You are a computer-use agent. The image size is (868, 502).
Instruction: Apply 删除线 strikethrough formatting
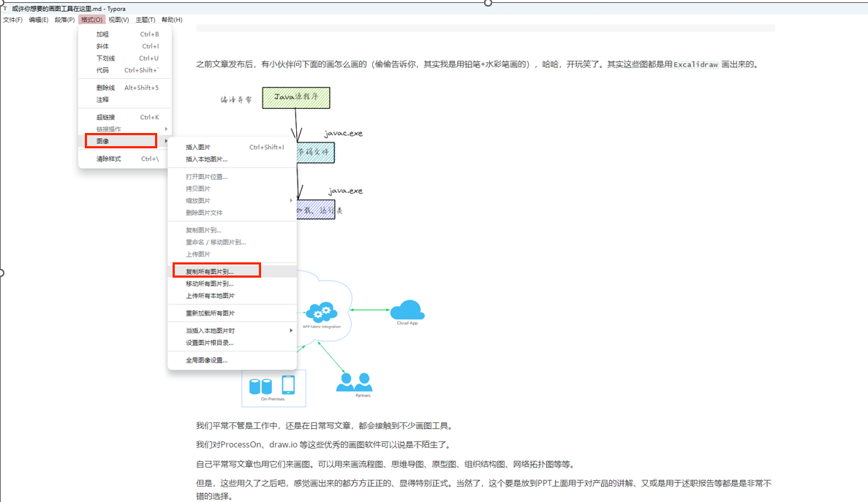(125, 88)
